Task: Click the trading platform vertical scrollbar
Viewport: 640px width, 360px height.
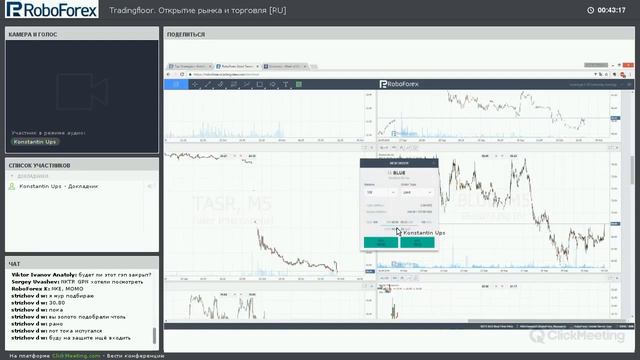Action: click(x=632, y=171)
